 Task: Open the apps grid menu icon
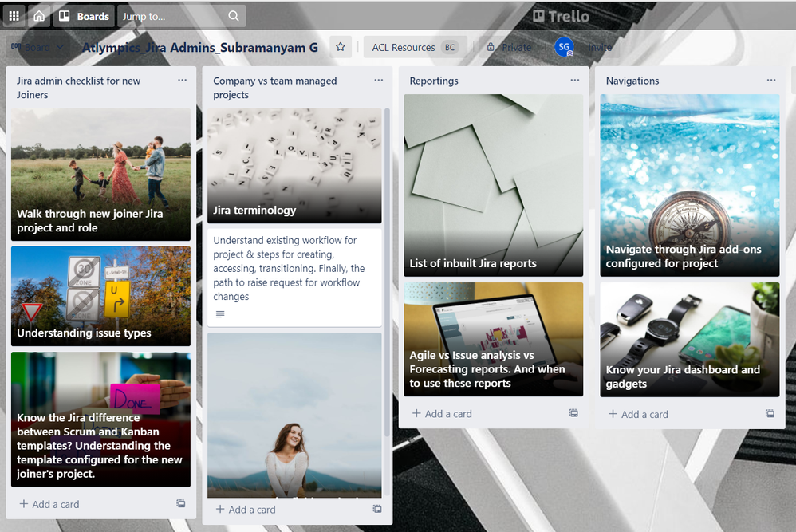[14, 16]
